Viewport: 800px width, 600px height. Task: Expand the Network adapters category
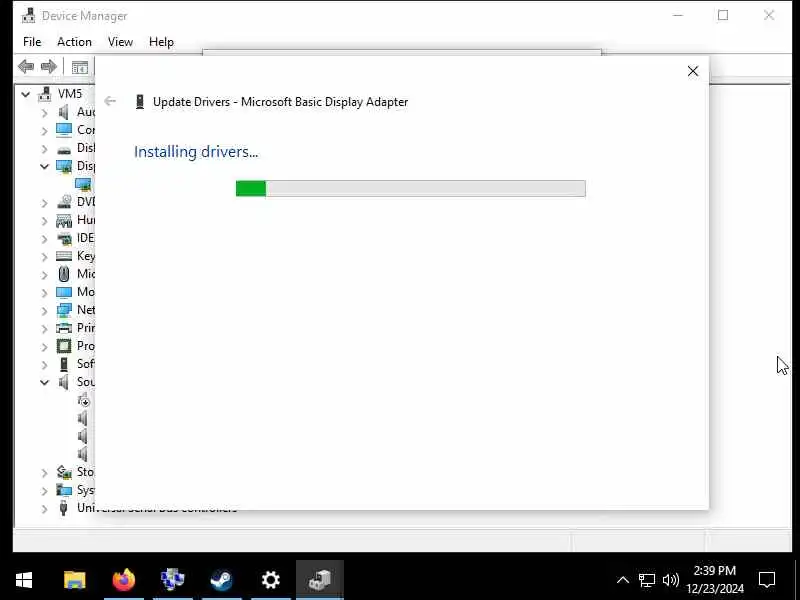coord(44,310)
